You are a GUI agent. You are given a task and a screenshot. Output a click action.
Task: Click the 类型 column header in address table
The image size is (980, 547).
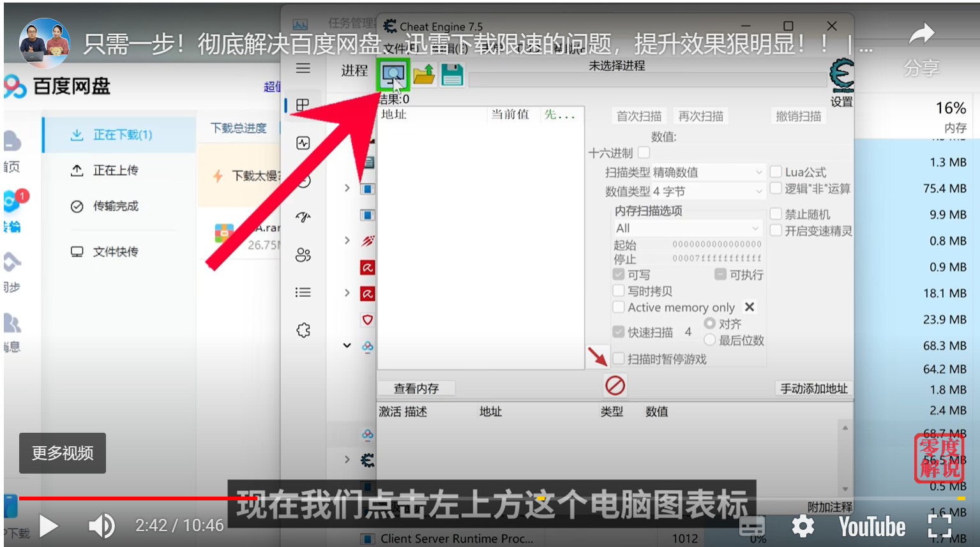tap(612, 412)
